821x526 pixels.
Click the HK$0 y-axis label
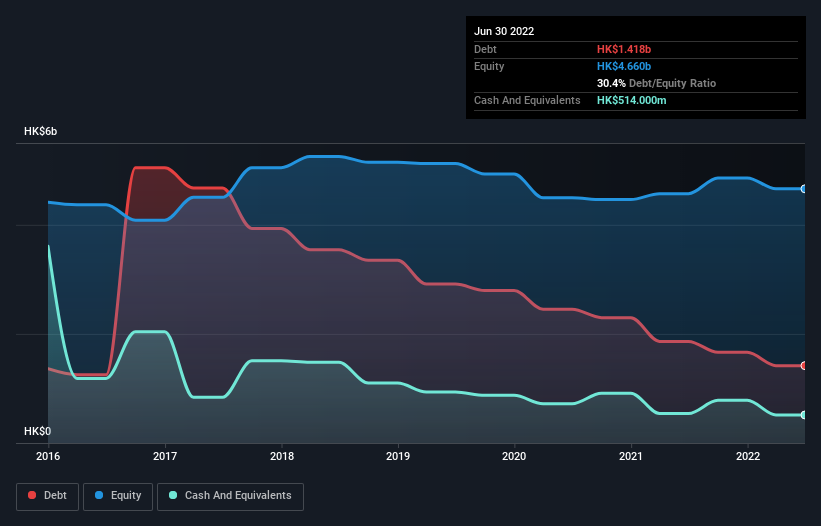tap(38, 431)
